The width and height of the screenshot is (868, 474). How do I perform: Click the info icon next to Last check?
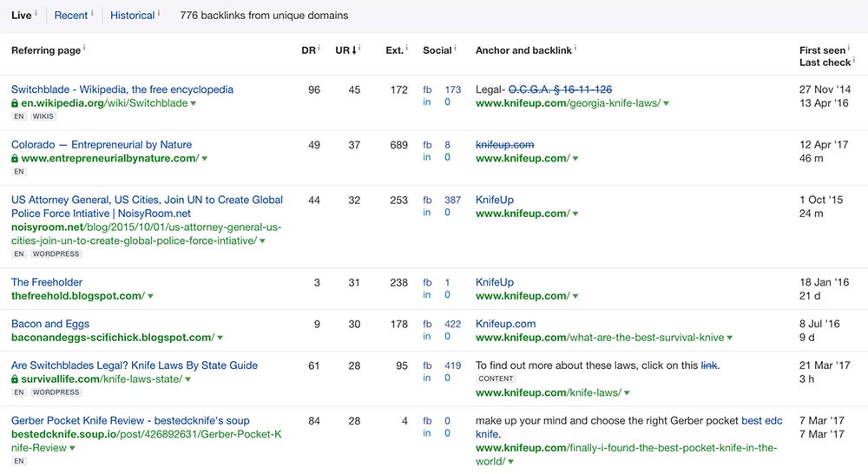click(x=854, y=59)
